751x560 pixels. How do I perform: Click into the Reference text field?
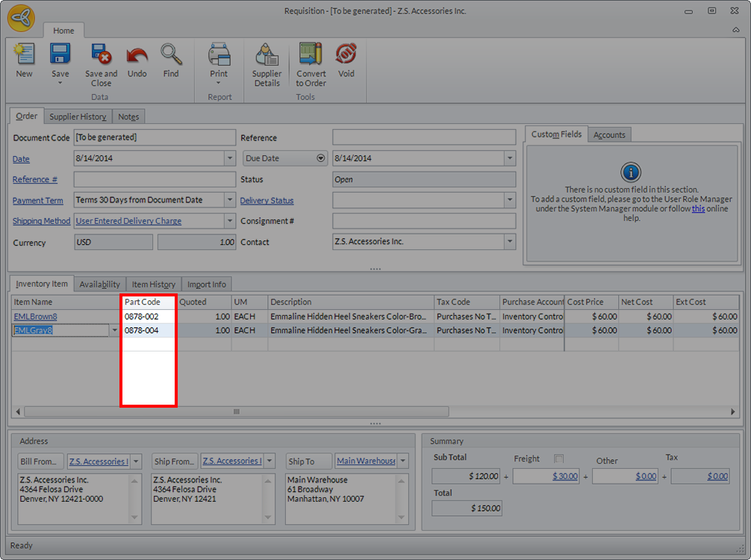(x=423, y=137)
